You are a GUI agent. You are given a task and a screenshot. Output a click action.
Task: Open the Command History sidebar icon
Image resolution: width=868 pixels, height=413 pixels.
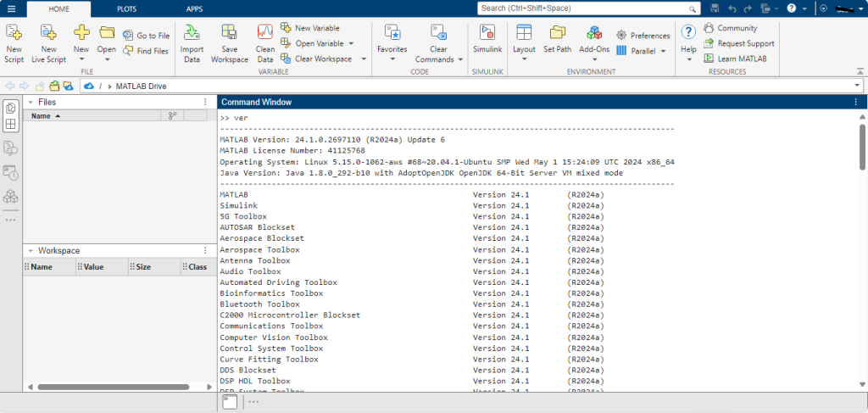click(x=11, y=172)
